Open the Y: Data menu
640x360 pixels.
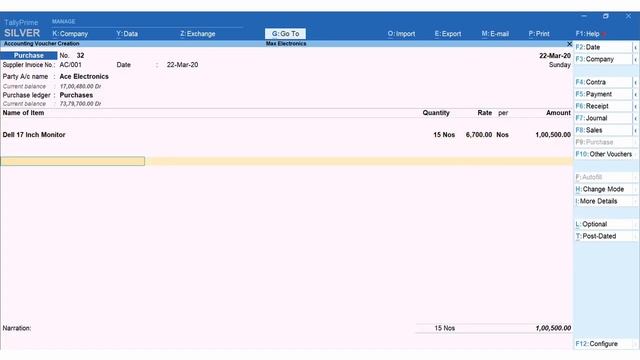[127, 34]
